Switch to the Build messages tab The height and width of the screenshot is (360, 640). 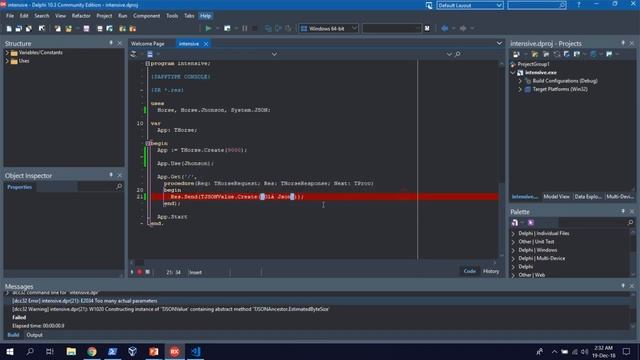(13, 335)
